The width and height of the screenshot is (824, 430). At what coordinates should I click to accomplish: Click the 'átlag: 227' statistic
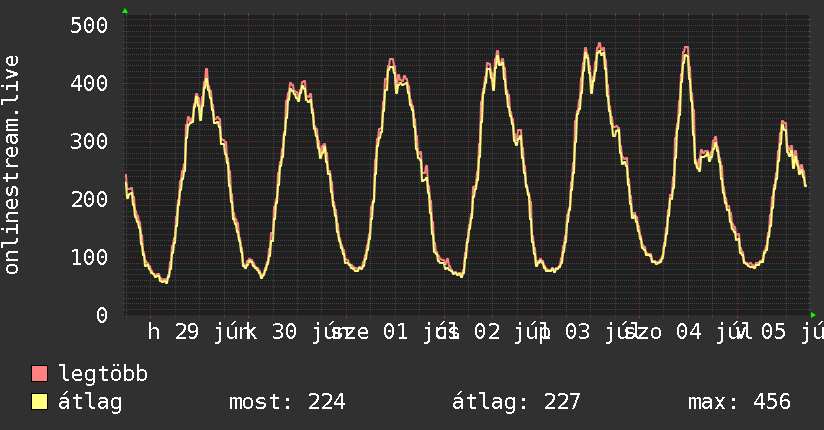(x=516, y=402)
